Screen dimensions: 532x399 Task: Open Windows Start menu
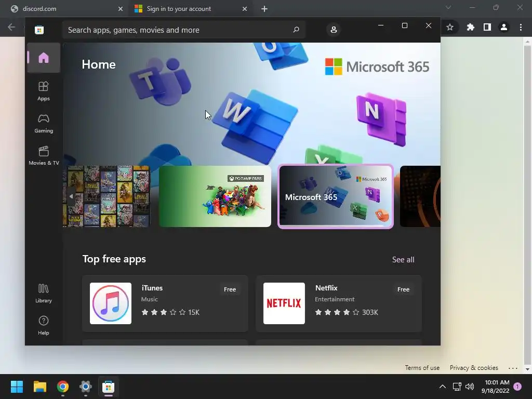(17, 387)
